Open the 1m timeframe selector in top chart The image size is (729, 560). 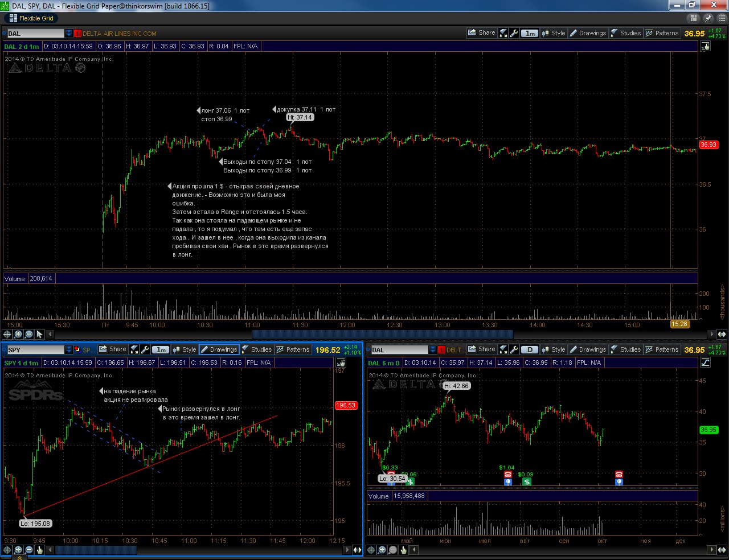point(530,33)
